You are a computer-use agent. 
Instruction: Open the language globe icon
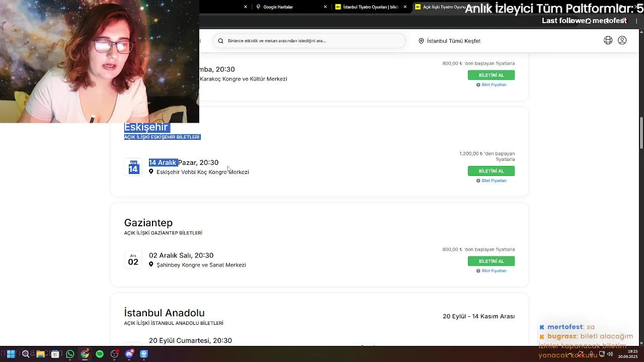point(608,41)
